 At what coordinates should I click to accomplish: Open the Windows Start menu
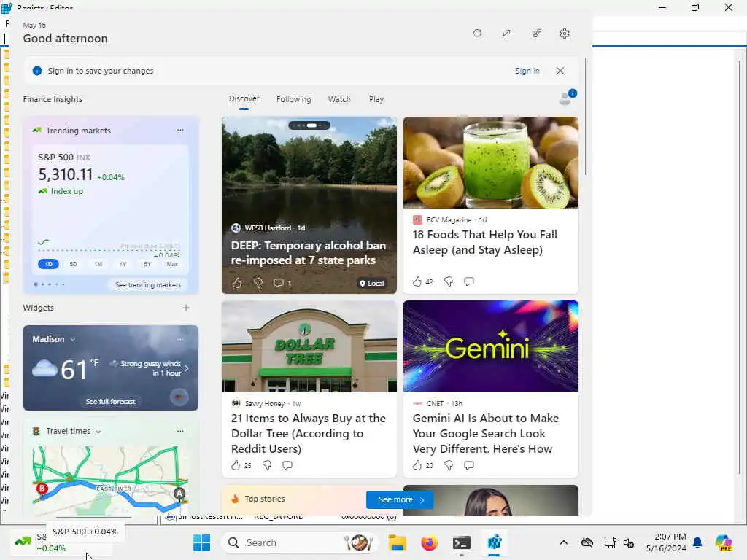click(x=201, y=542)
